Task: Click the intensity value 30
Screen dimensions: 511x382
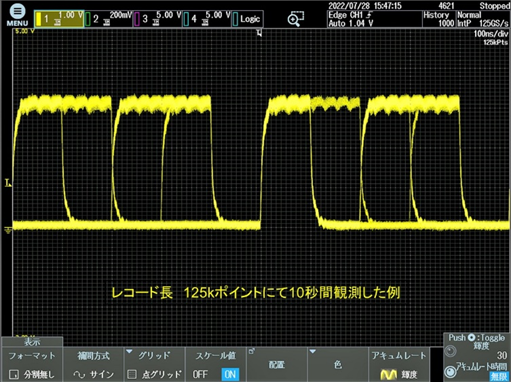Action: 502,355
